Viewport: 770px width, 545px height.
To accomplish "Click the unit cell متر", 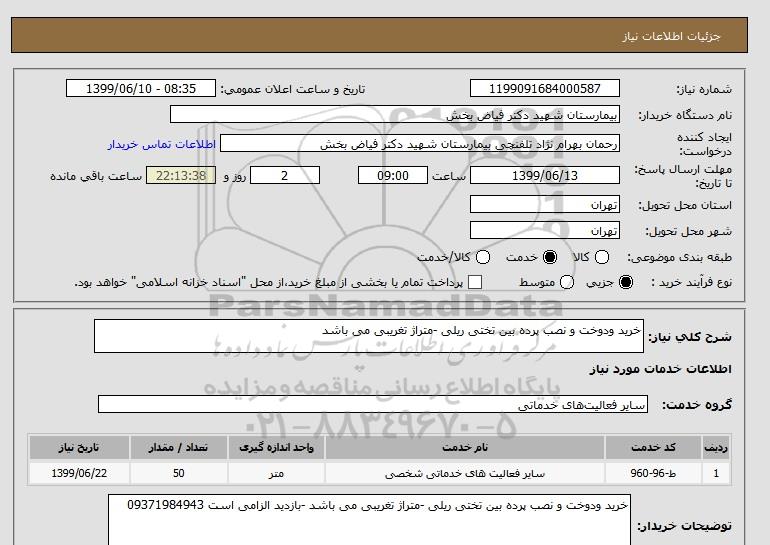I will pyautogui.click(x=276, y=473).
